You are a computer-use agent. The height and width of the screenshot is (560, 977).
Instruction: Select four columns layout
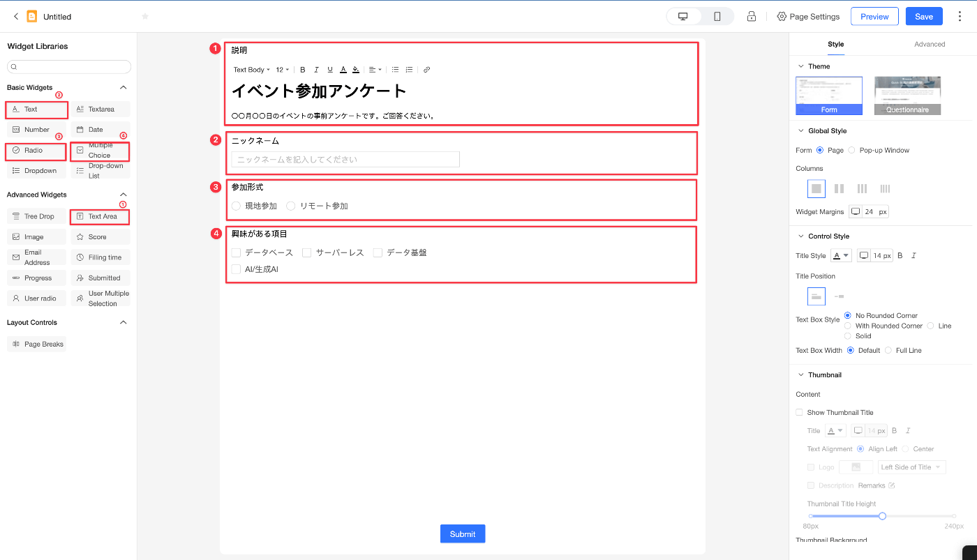885,188
